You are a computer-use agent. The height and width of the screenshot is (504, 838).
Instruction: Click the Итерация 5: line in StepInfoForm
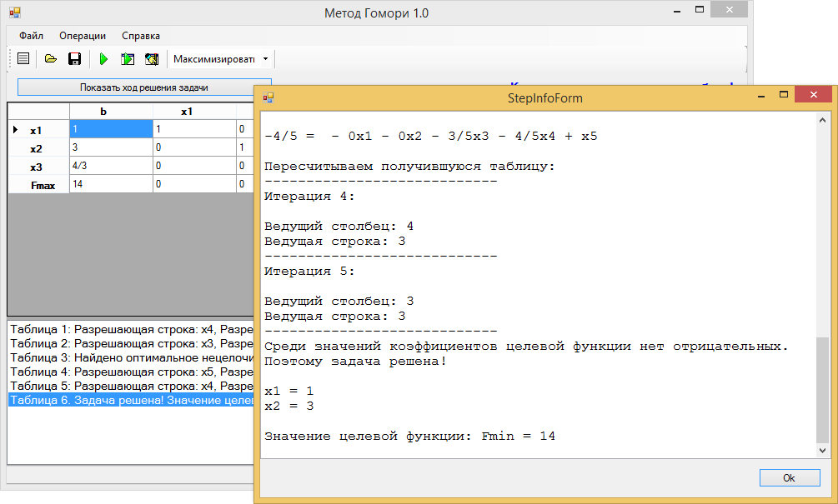309,272
